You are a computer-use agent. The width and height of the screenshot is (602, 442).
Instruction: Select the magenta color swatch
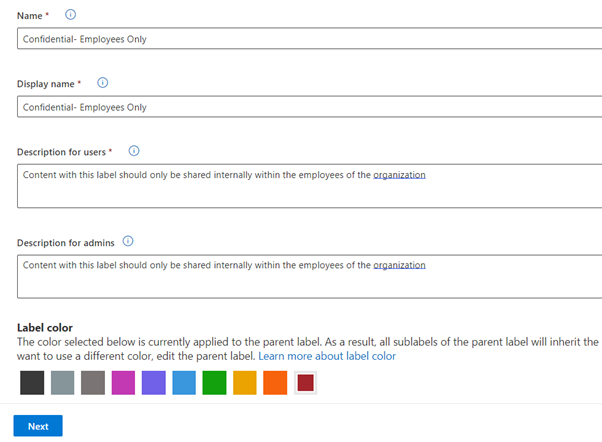(123, 383)
